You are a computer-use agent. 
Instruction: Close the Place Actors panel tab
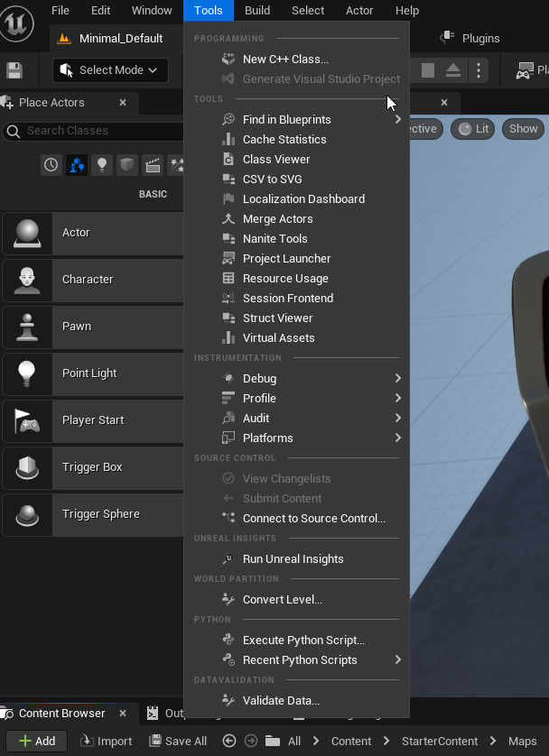tap(123, 102)
